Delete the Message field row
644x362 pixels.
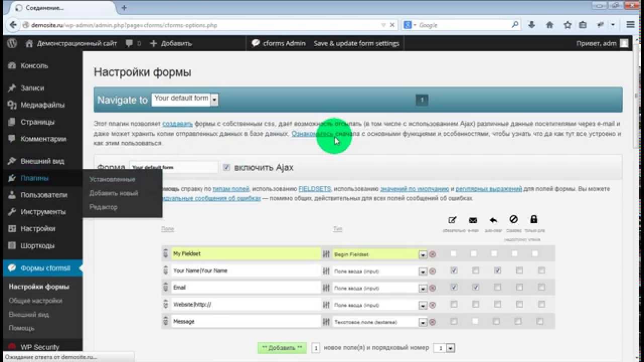[432, 322]
